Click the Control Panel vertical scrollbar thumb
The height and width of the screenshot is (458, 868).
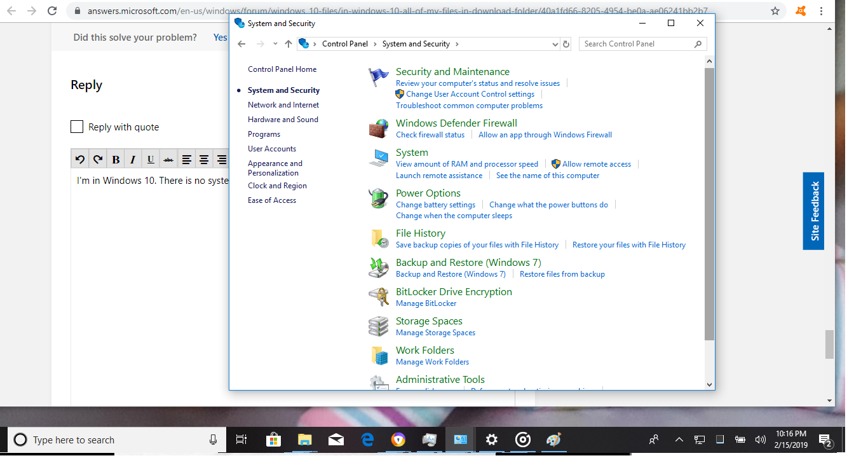(710, 204)
